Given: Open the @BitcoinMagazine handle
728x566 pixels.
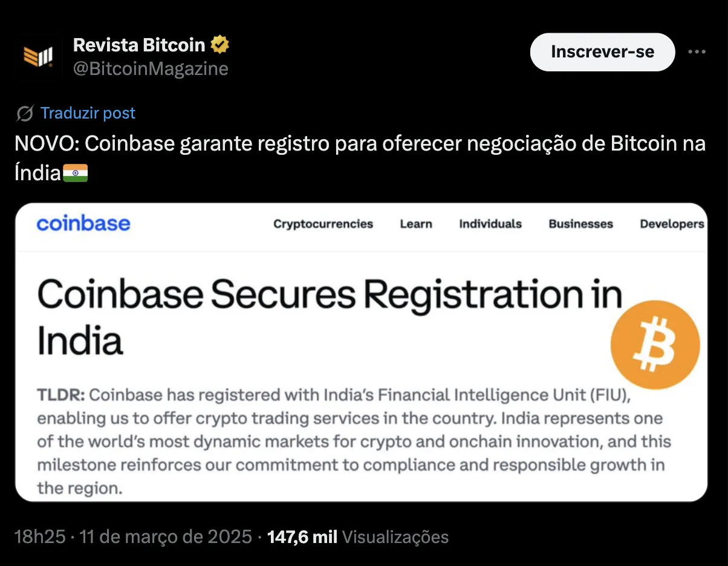Looking at the screenshot, I should tap(148, 68).
